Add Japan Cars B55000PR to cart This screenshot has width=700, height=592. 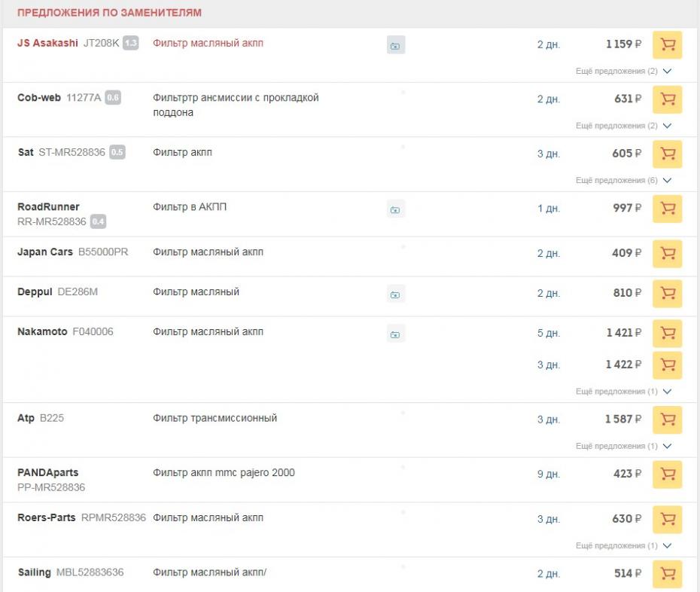667,254
